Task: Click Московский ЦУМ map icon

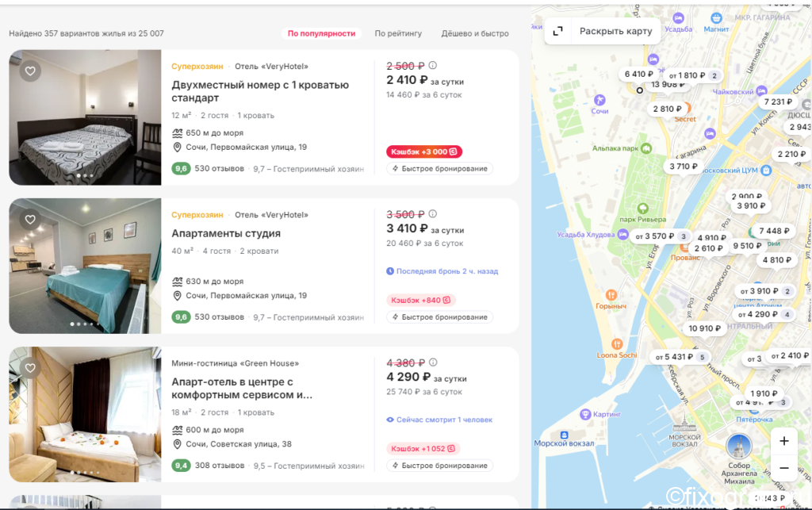Action: point(767,170)
